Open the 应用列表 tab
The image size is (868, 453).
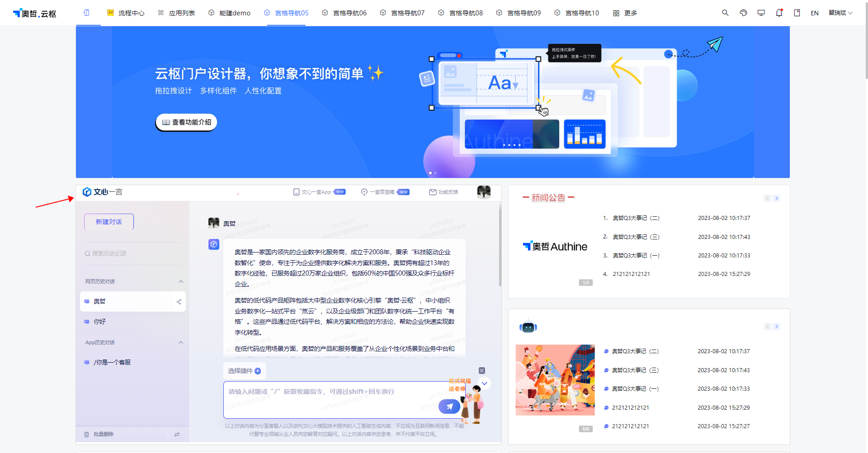(176, 13)
